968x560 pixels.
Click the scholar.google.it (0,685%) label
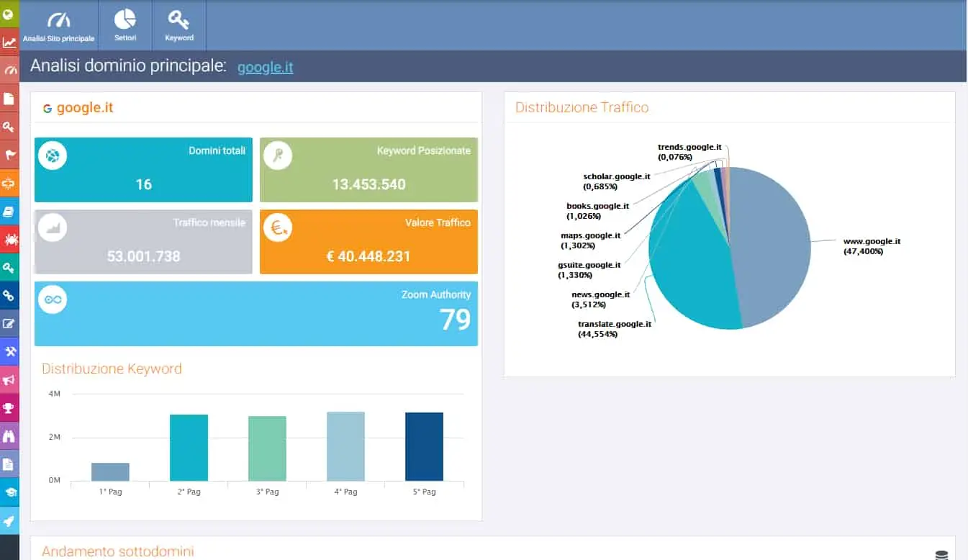(617, 181)
